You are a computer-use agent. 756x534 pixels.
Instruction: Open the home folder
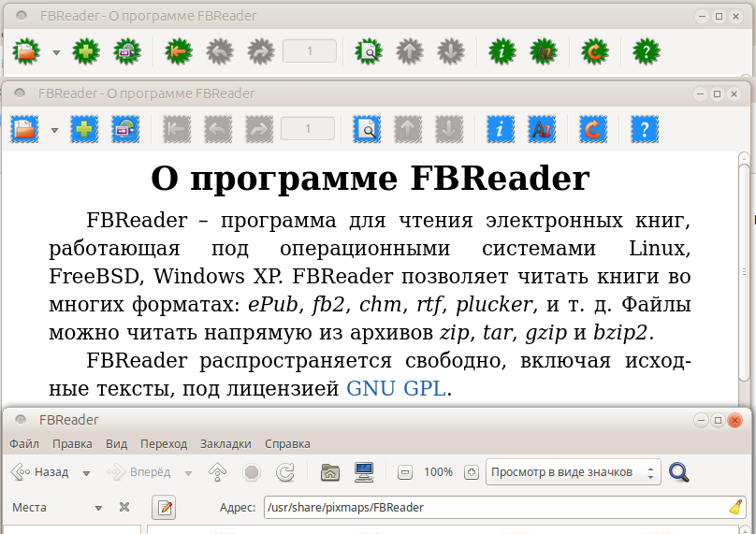pos(330,472)
